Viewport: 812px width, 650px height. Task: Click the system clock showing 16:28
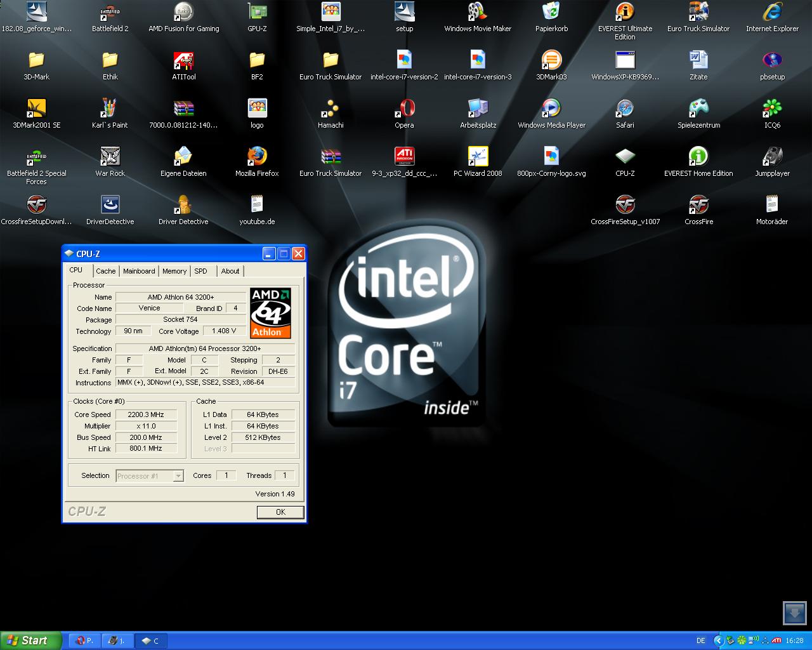(x=795, y=641)
